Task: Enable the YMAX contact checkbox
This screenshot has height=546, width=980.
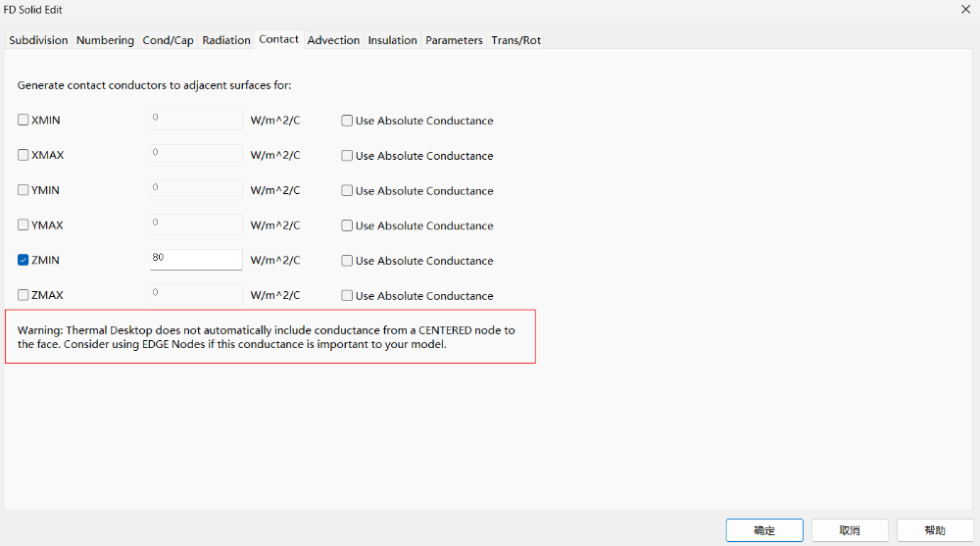Action: [24, 225]
